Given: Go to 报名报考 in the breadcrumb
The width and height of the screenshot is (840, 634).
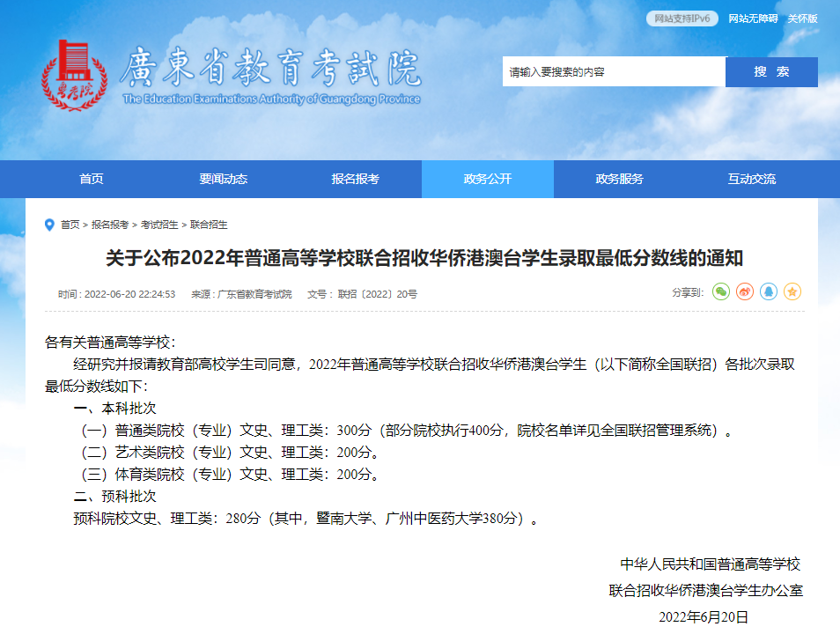Looking at the screenshot, I should coord(110,225).
